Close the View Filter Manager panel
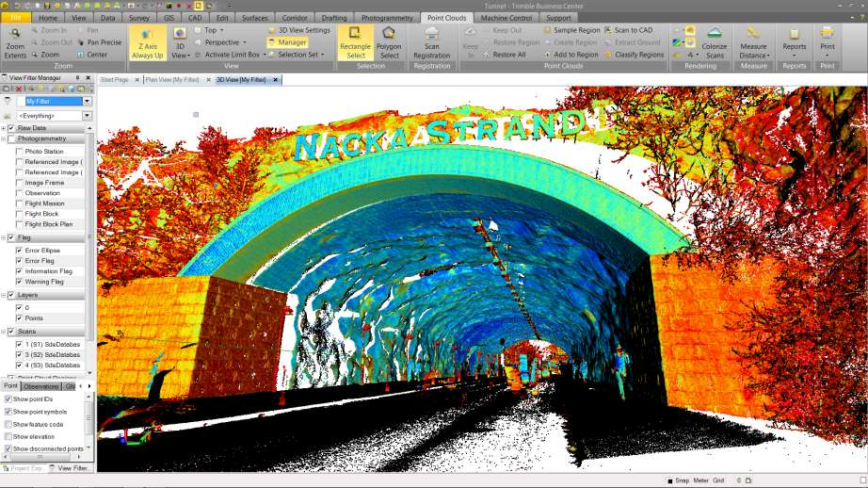Image resolution: width=868 pixels, height=488 pixels. click(x=88, y=78)
